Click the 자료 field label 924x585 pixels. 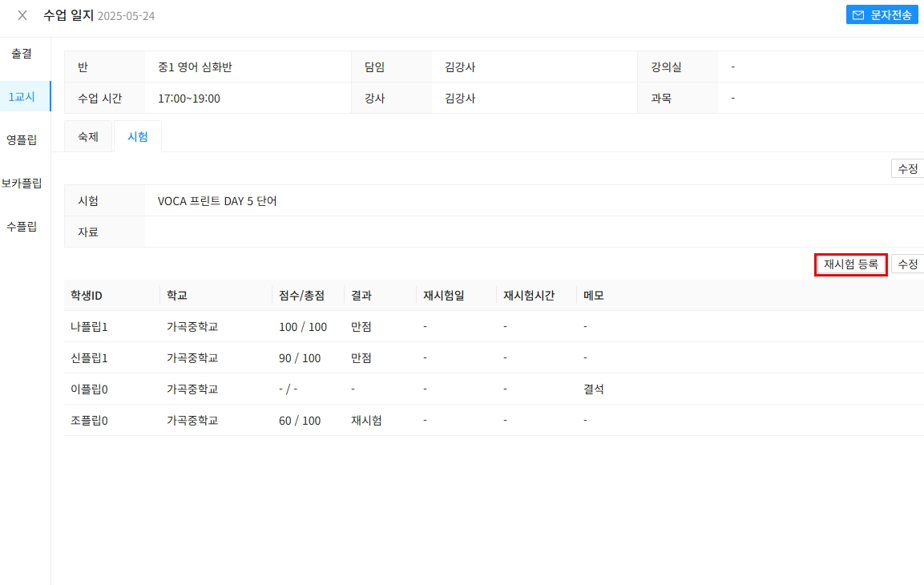(x=88, y=232)
